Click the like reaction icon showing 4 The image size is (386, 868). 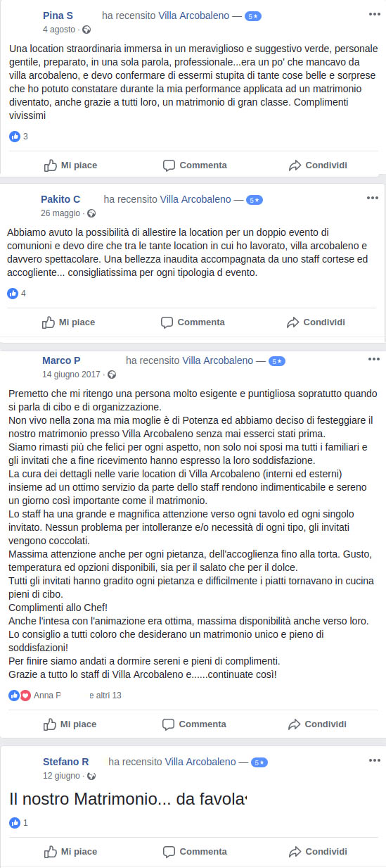pos(13,293)
